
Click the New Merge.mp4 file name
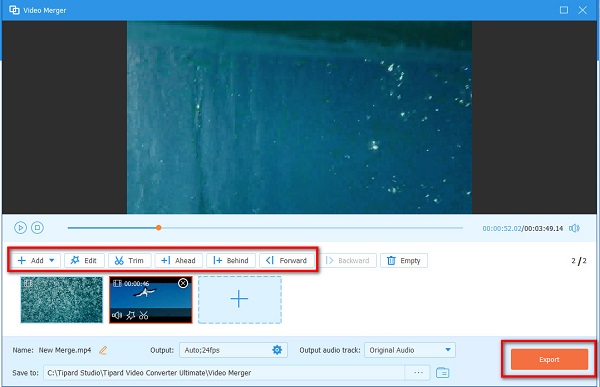coord(65,350)
